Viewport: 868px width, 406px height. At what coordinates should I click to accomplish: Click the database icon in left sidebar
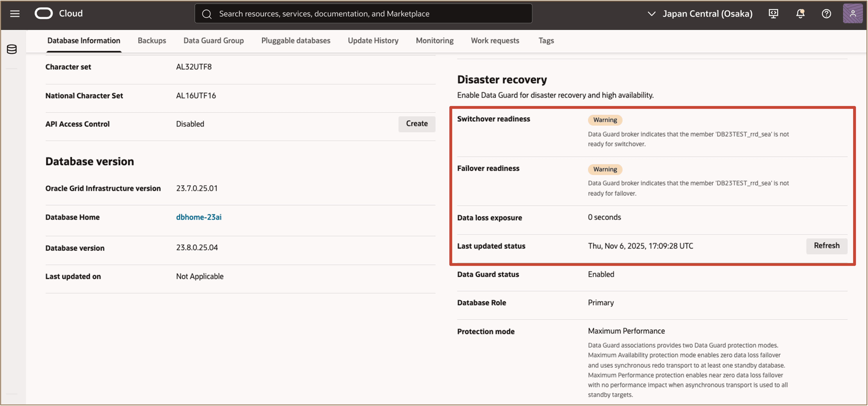pos(12,49)
